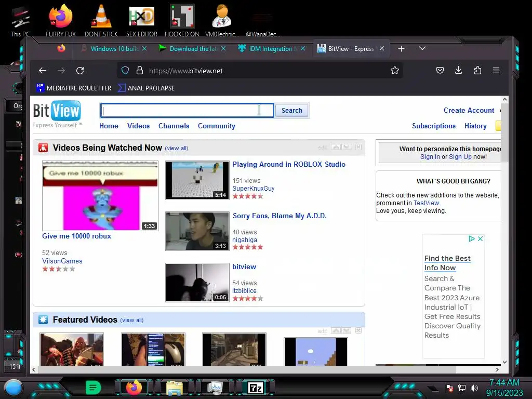The width and height of the screenshot is (532, 399).
Task: Open the HOOKED ON desktop shortcut
Action: point(182,21)
